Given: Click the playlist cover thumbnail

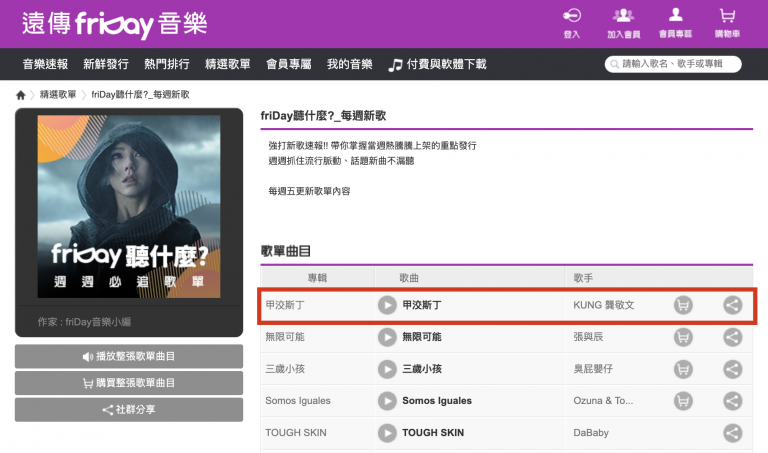Looking at the screenshot, I should tap(129, 206).
